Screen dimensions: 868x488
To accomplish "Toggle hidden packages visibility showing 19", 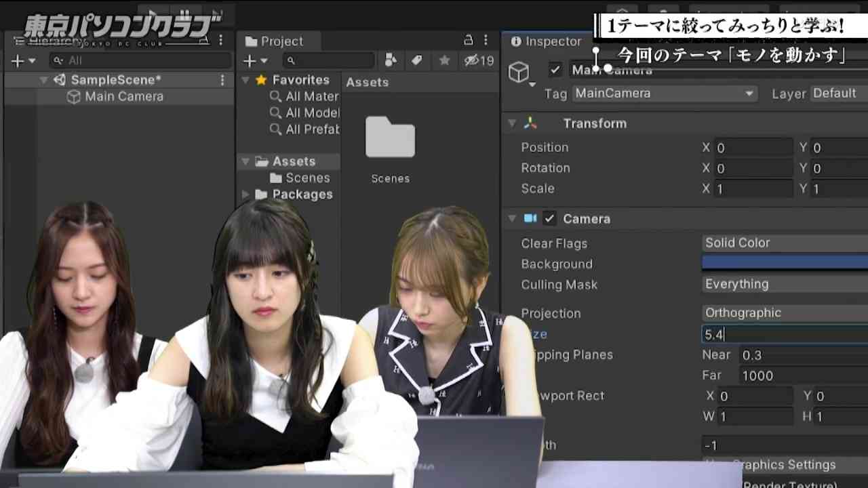I will coord(479,61).
